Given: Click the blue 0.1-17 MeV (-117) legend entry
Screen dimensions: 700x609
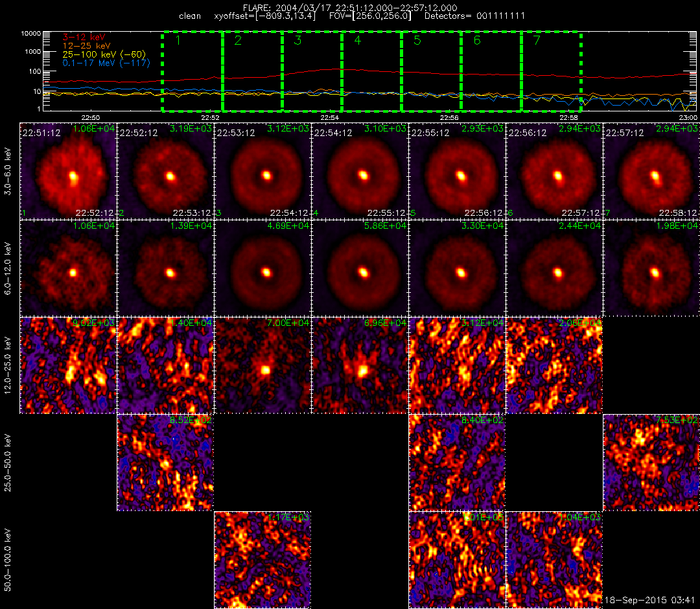Looking at the screenshot, I should coord(106,63).
